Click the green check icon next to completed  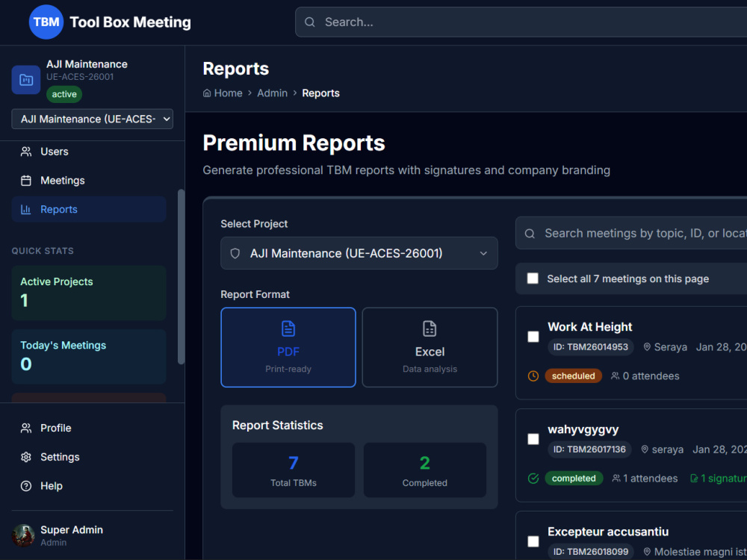[533, 479]
